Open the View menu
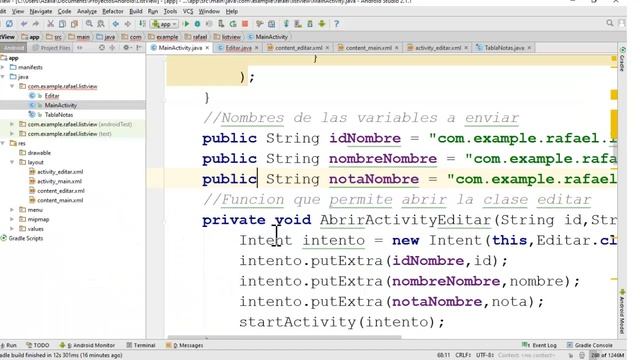The height and width of the screenshot is (360, 640). coord(18,11)
